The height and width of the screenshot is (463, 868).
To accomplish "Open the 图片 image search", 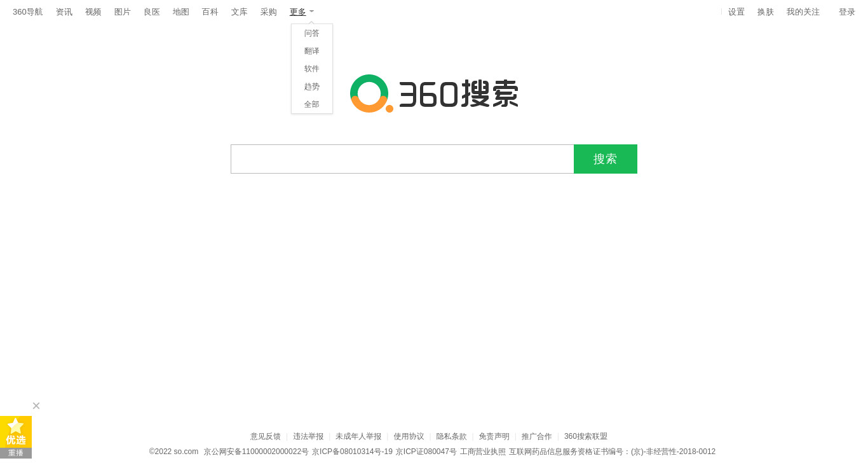I will point(123,12).
